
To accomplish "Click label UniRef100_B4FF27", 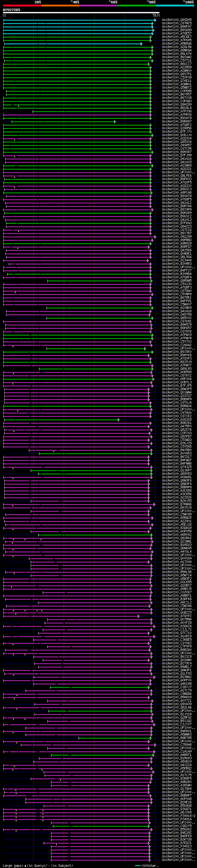I will click(x=177, y=271).
